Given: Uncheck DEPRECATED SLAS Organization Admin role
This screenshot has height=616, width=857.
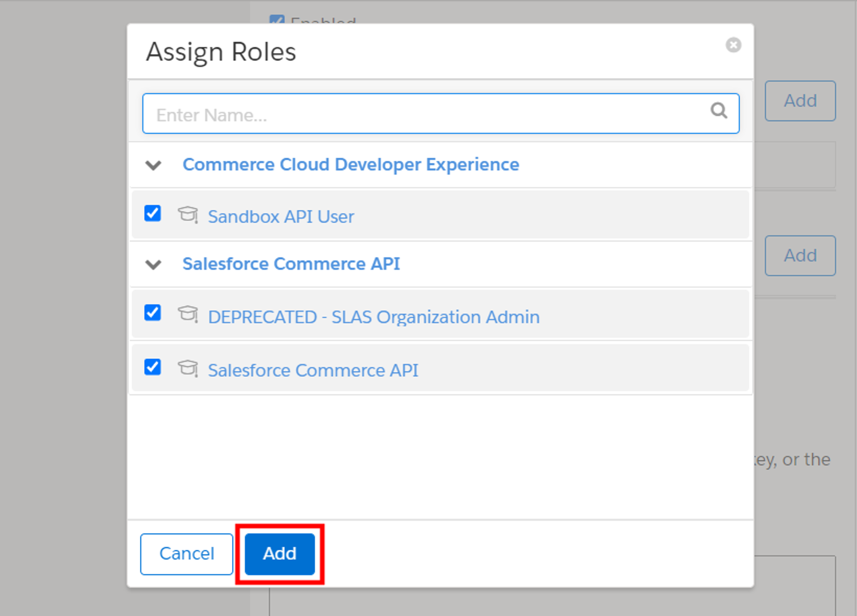Looking at the screenshot, I should pyautogui.click(x=153, y=313).
